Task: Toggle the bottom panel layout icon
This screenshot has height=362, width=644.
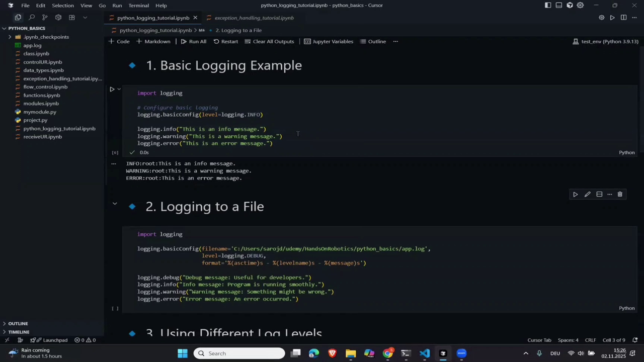Action: click(559, 6)
